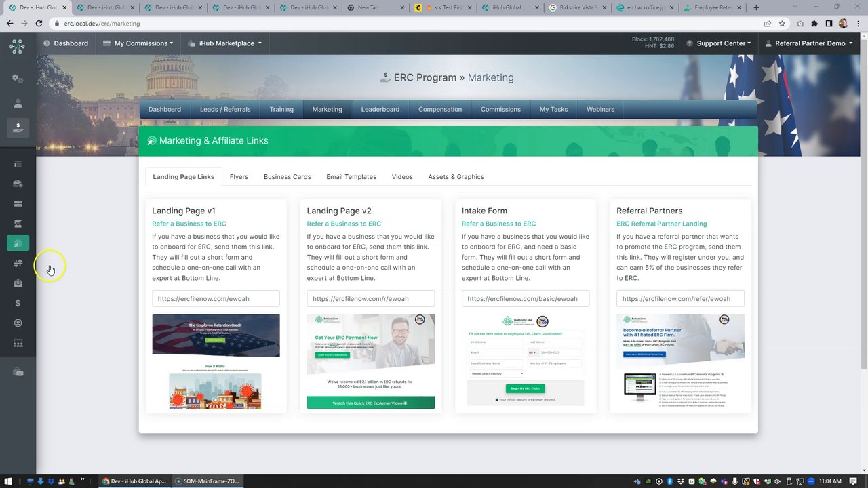Go to Dashboard in top navigation bar

[65, 43]
